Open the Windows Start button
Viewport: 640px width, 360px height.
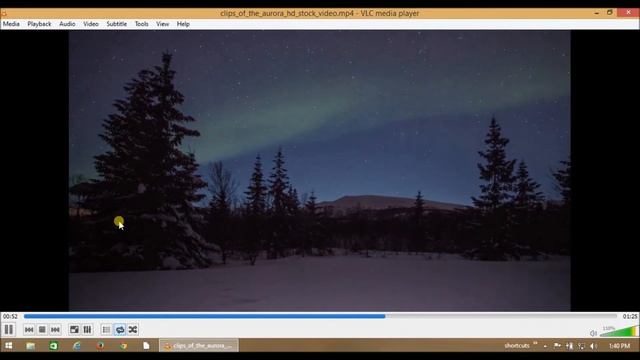pyautogui.click(x=8, y=346)
